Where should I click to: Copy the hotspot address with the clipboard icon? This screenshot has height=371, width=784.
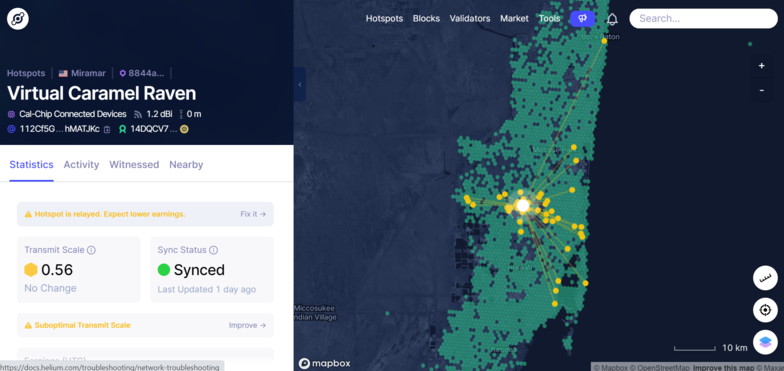pos(107,130)
